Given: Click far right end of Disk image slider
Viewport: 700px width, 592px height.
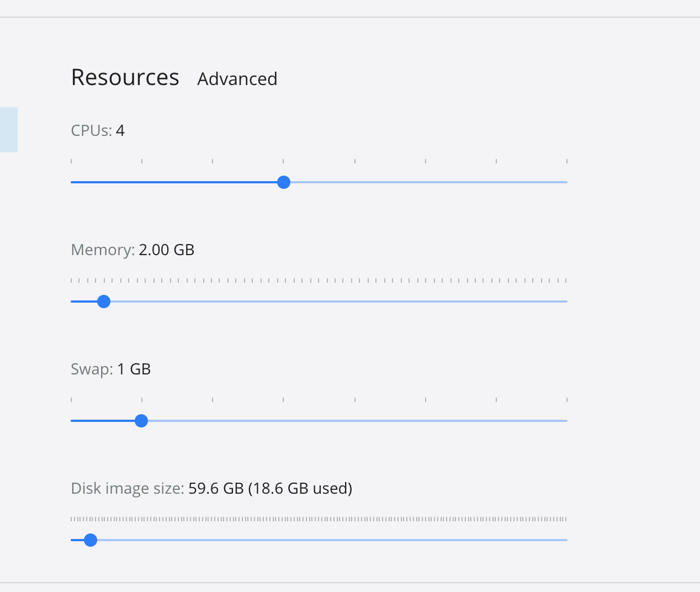Looking at the screenshot, I should coord(566,540).
